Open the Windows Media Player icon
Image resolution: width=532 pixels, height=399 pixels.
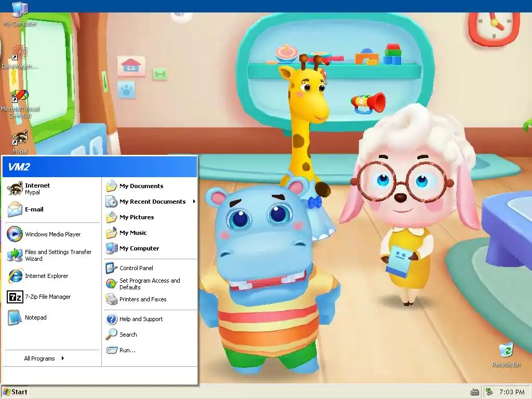[x=15, y=234]
